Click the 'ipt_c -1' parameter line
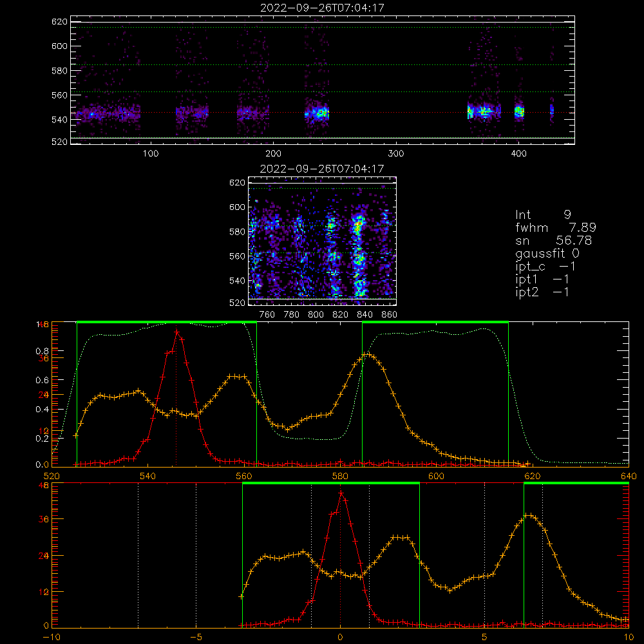The height and width of the screenshot is (644, 644). [x=545, y=267]
